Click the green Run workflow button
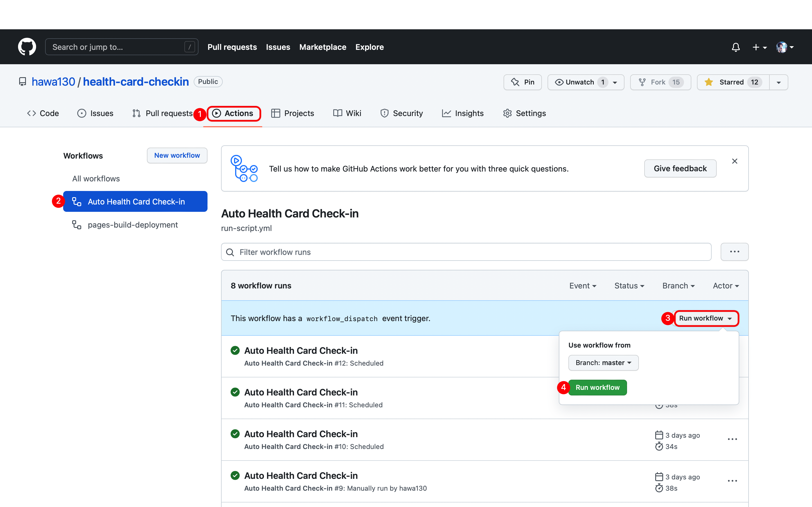 (597, 387)
